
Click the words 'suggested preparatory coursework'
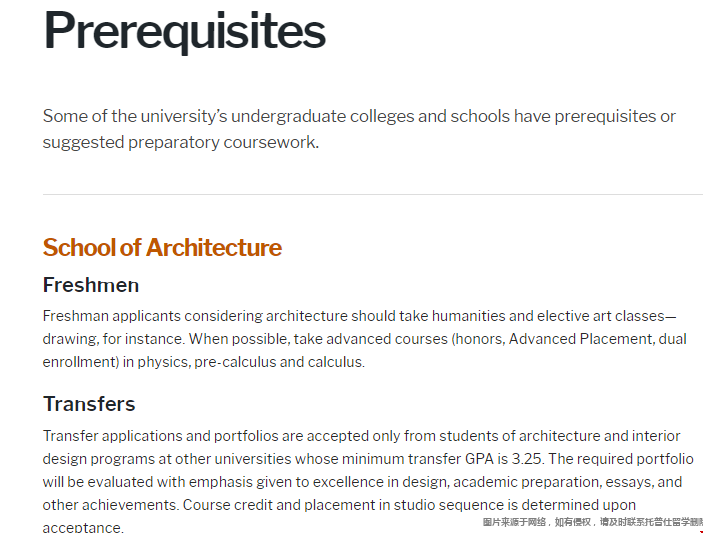point(180,142)
